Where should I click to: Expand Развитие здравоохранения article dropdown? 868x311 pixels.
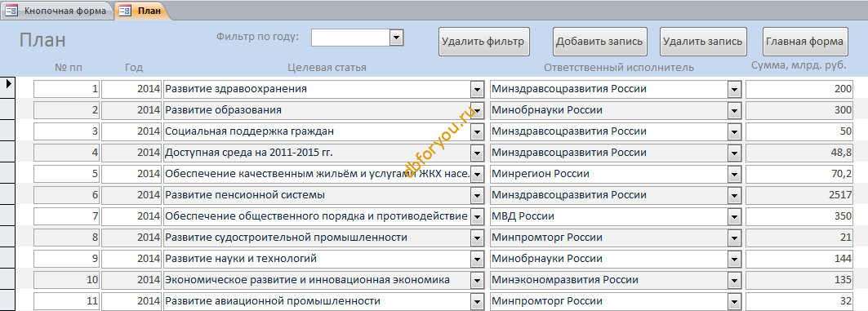tap(477, 89)
